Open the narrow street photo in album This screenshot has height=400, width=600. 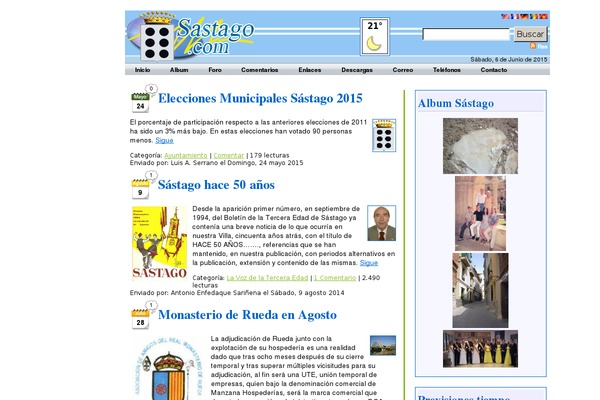click(480, 290)
